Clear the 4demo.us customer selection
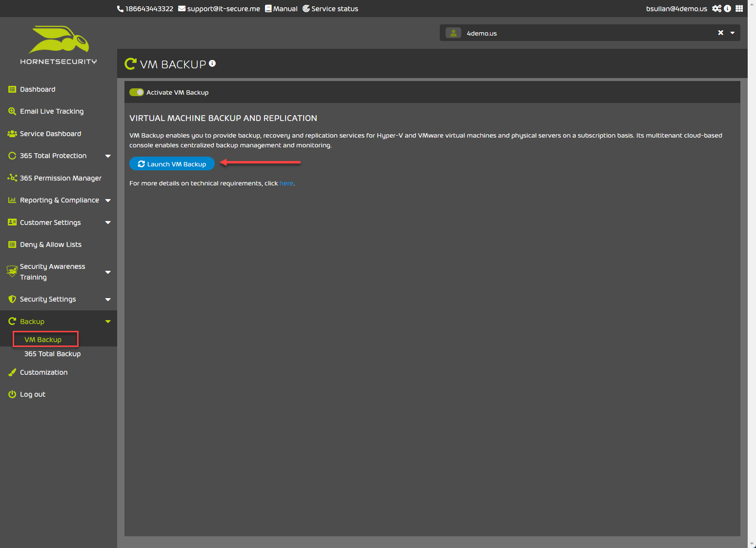The image size is (756, 548). tap(720, 33)
